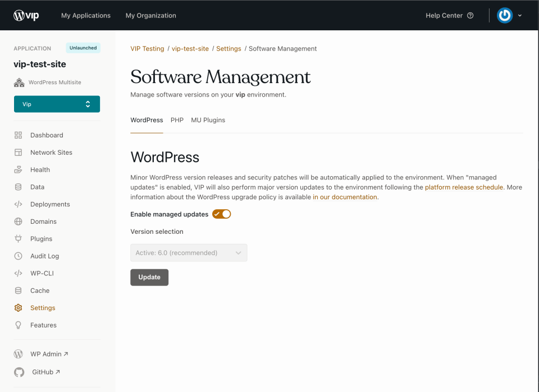Click the WordPress VIP logo
Screen dimensions: 539x392
tap(26, 16)
